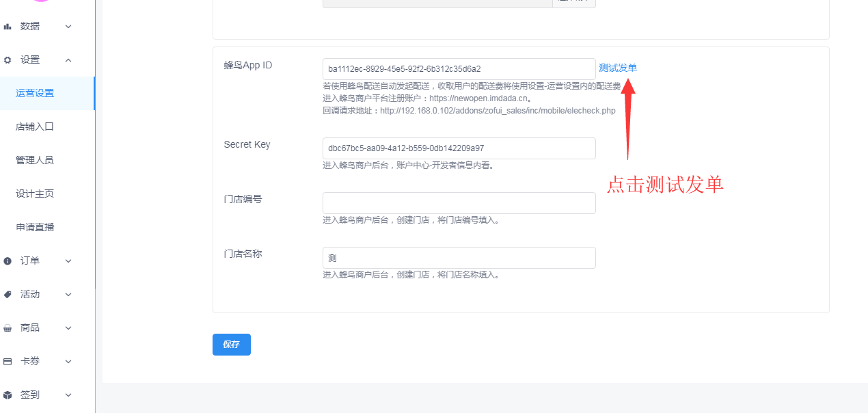This screenshot has width=868, height=413.
Task: Select the 卡券 sidebar menu label
Action: click(x=30, y=361)
